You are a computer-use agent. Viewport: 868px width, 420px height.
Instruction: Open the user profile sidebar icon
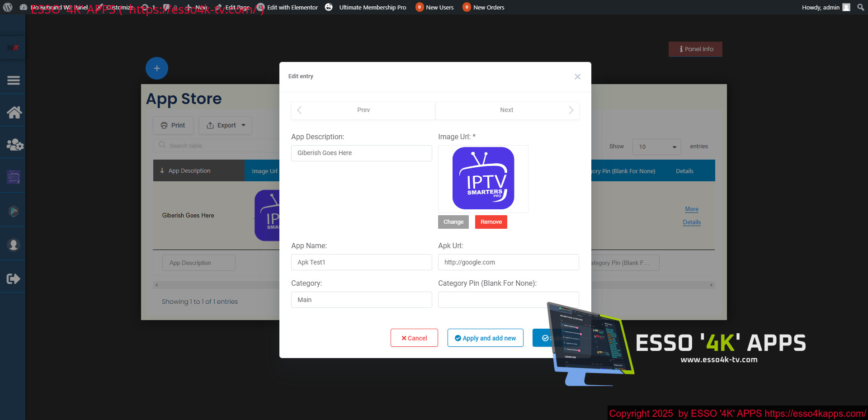pyautogui.click(x=14, y=245)
